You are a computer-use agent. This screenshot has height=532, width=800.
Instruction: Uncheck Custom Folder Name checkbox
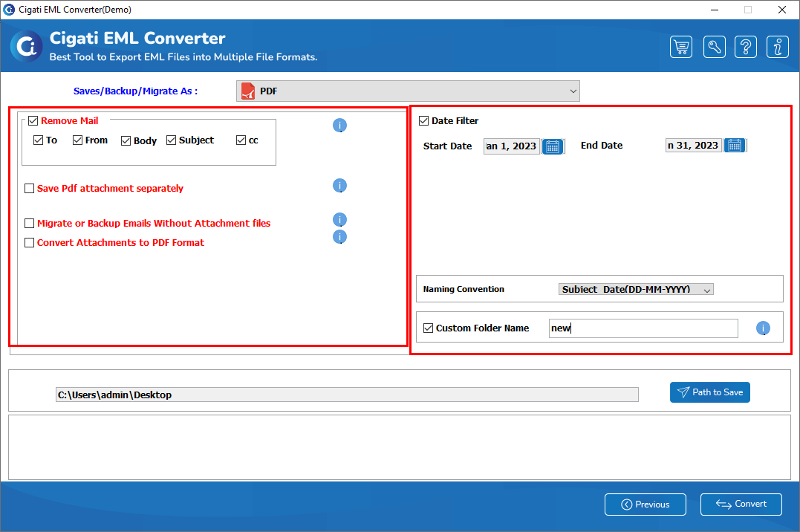(428, 328)
